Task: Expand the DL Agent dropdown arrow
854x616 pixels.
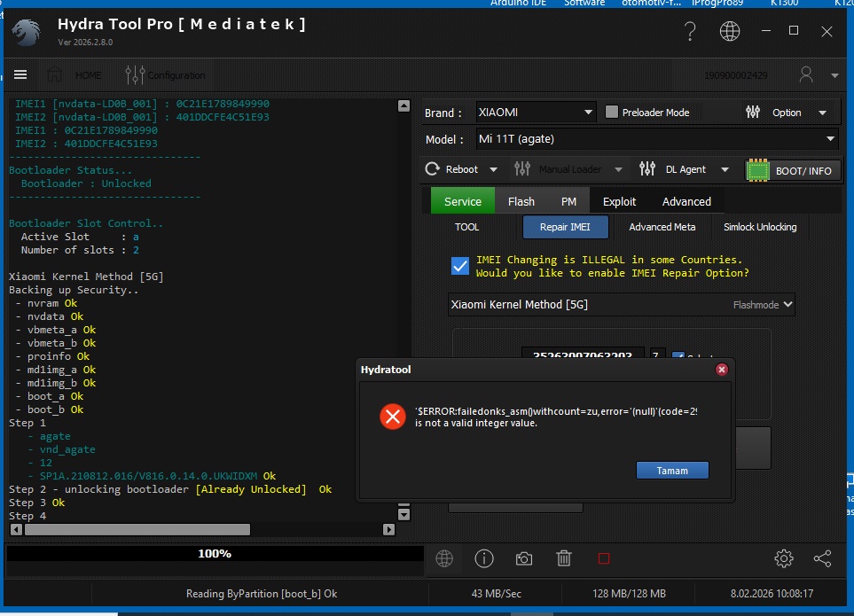Action: pos(725,169)
